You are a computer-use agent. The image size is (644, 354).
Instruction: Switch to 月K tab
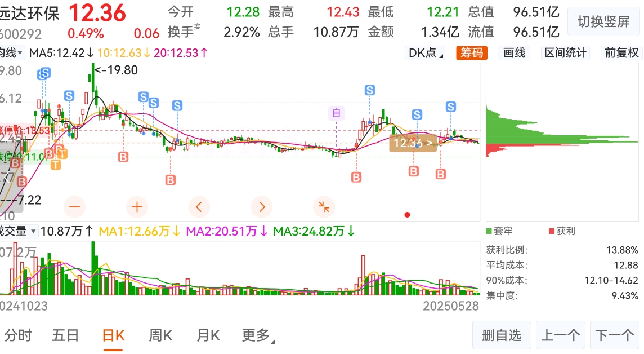point(208,335)
